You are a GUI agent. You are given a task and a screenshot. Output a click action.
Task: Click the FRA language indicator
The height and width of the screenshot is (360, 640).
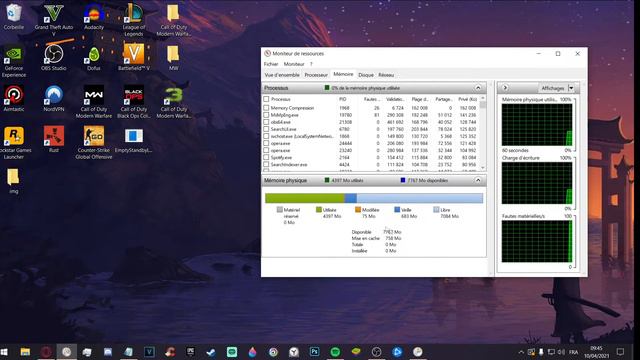pyautogui.click(x=573, y=352)
